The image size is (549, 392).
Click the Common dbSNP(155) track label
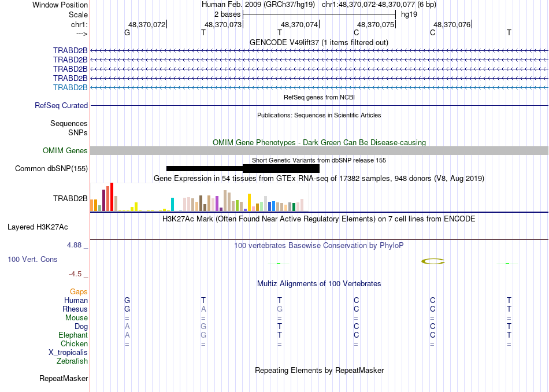click(x=51, y=168)
